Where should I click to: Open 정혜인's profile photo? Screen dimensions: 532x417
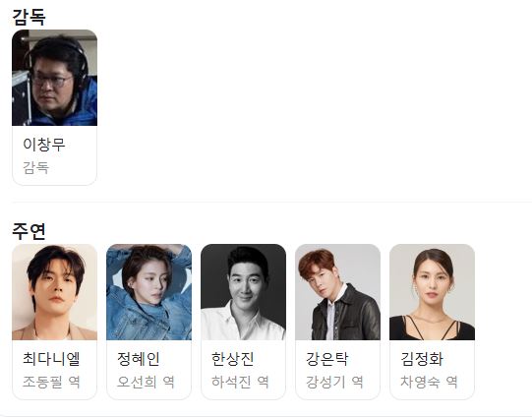coord(148,292)
